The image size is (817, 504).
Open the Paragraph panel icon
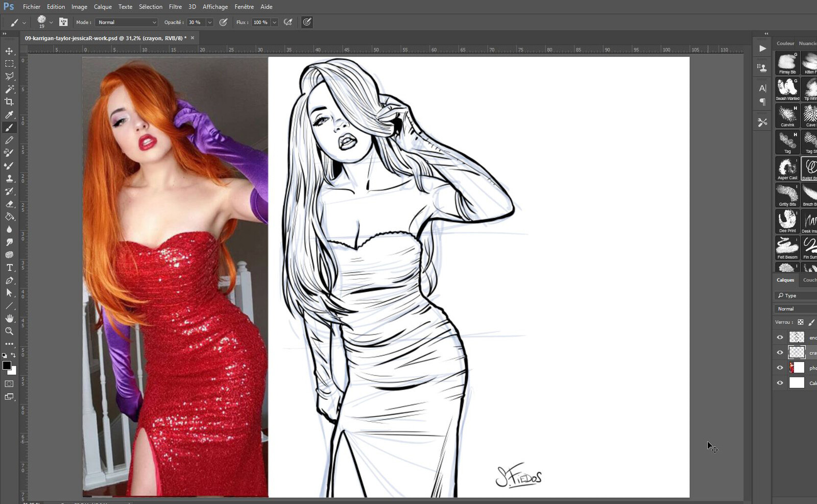[x=762, y=102]
